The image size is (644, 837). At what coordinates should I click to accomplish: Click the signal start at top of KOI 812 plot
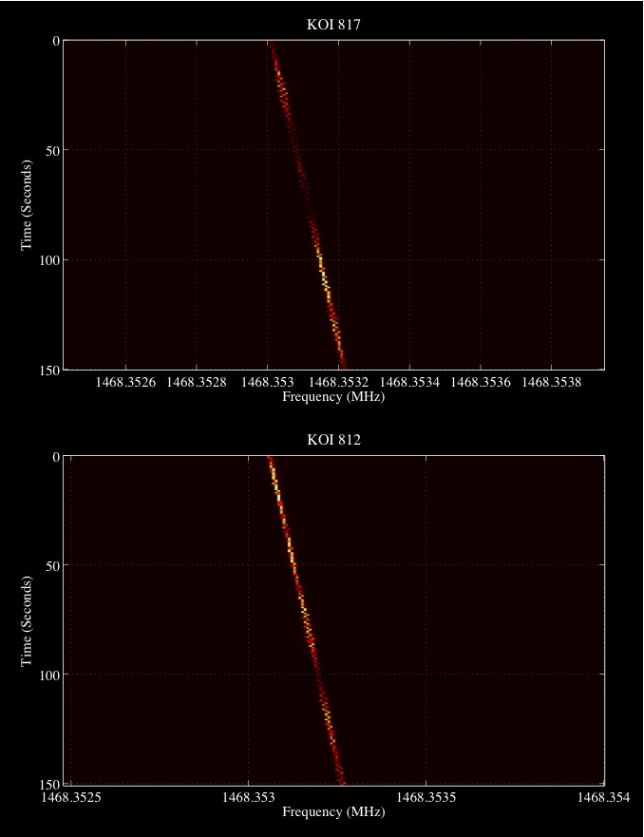270,462
